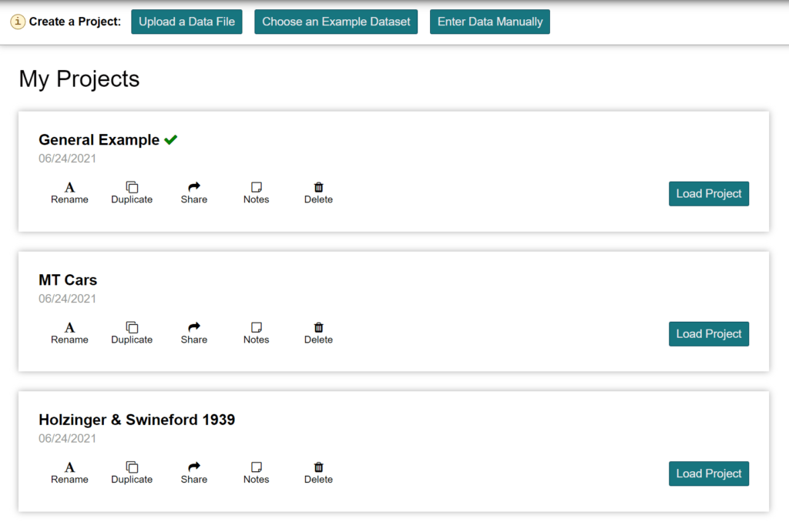
Task: Click the green checkmark next to General Example
Action: 171,140
